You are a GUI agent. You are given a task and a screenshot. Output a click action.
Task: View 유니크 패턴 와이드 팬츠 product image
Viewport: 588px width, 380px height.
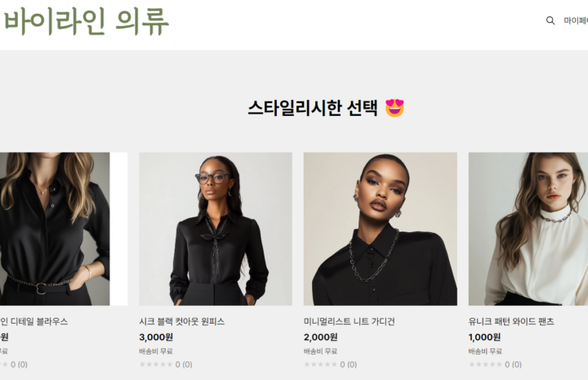pyautogui.click(x=528, y=229)
